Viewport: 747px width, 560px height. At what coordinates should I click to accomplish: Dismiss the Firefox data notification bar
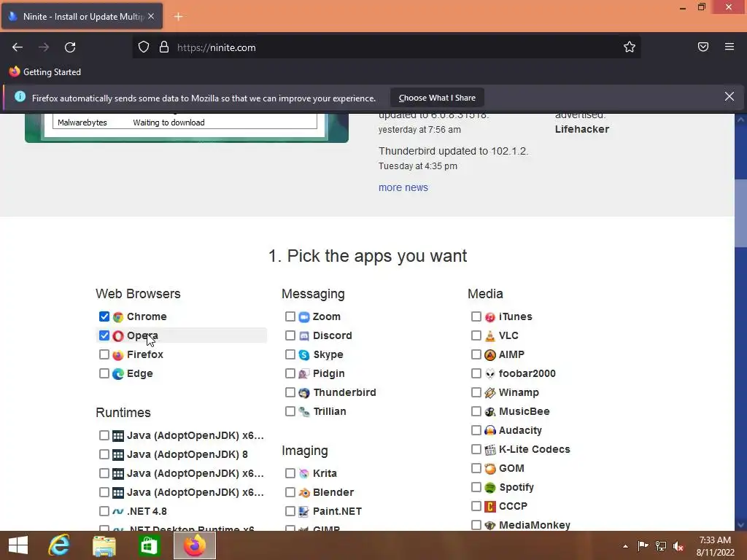[729, 97]
